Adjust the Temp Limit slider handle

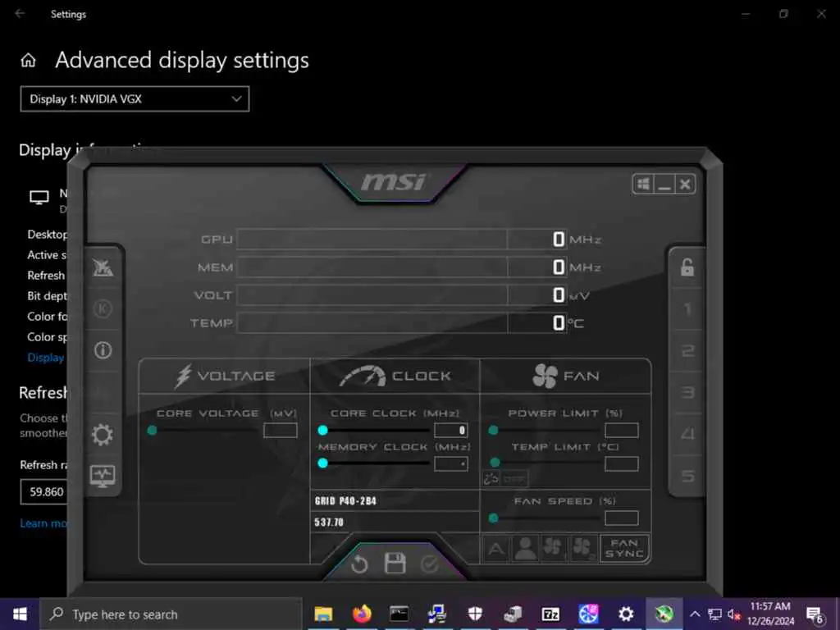pyautogui.click(x=495, y=463)
